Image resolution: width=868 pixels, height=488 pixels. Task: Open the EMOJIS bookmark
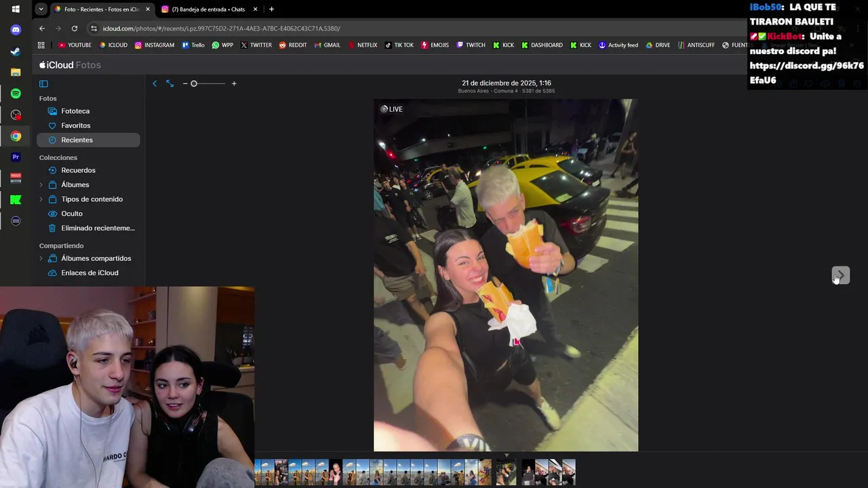(x=435, y=45)
